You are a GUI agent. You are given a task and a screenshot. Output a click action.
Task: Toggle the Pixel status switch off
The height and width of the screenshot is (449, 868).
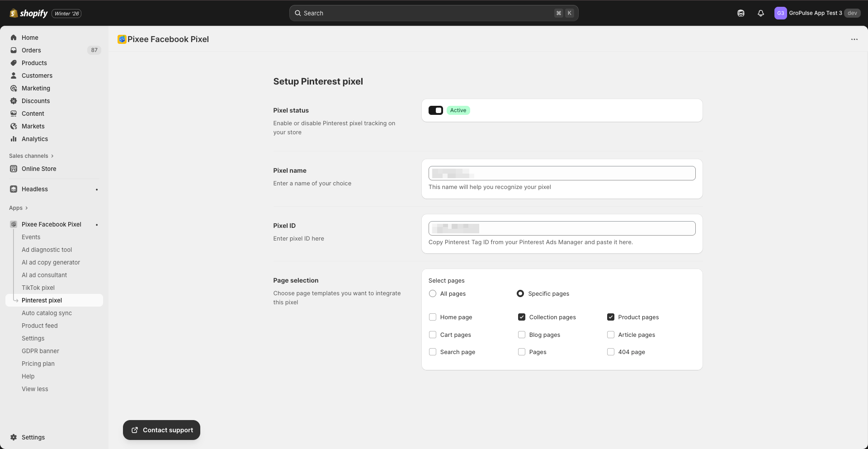click(435, 110)
